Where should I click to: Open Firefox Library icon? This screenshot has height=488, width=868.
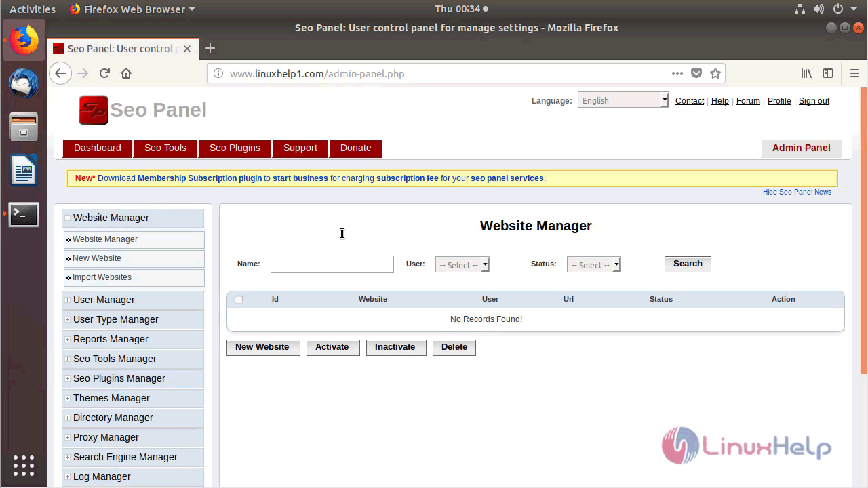pos(806,73)
